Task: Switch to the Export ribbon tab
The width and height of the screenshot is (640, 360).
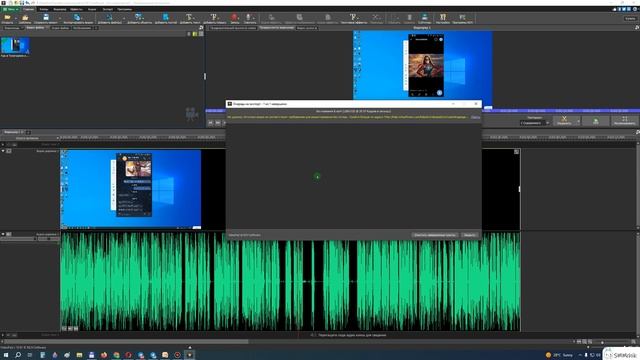Action: coord(108,9)
